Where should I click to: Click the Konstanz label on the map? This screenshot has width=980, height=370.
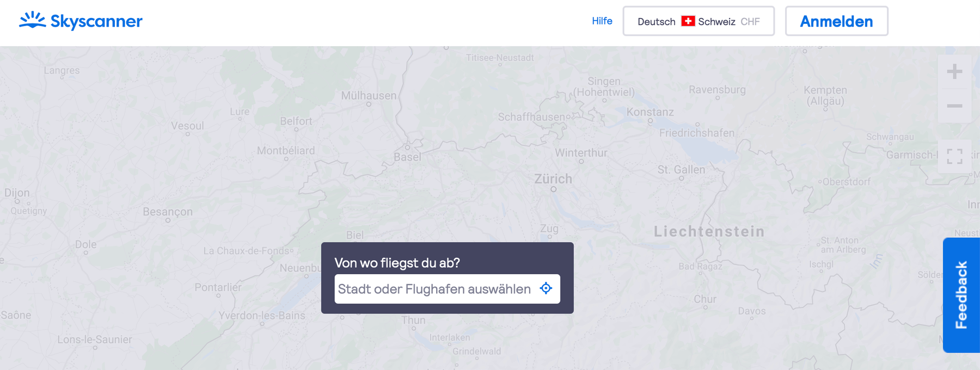[650, 112]
